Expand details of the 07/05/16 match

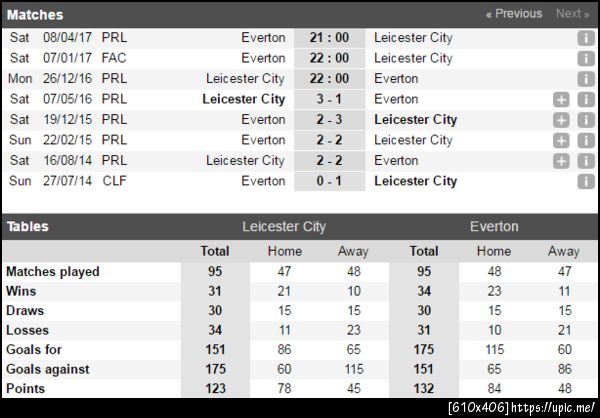click(562, 100)
